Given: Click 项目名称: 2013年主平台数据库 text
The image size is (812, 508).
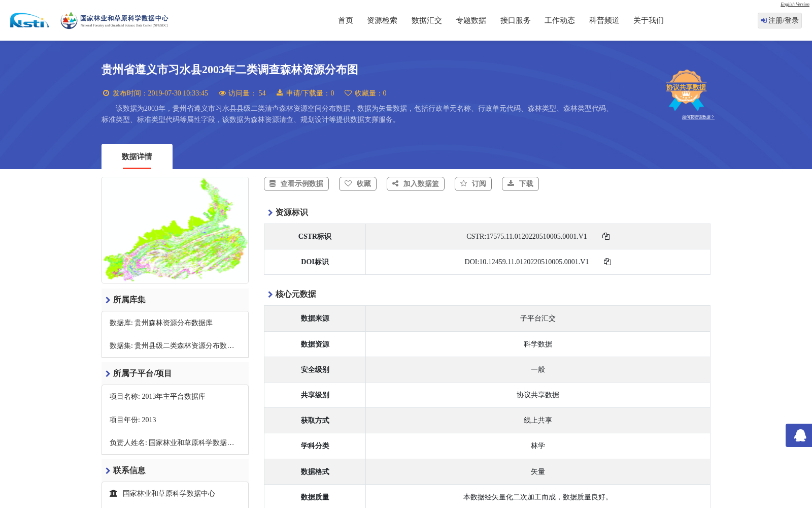Looking at the screenshot, I should click(x=157, y=396).
